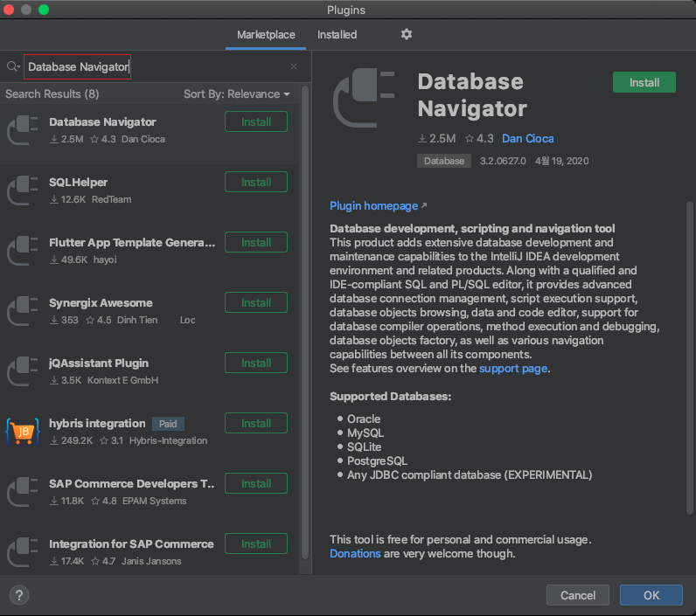Screen dimensions: 696x616
Task: Click the Flutter App Template plugin icon
Action: (x=22, y=251)
